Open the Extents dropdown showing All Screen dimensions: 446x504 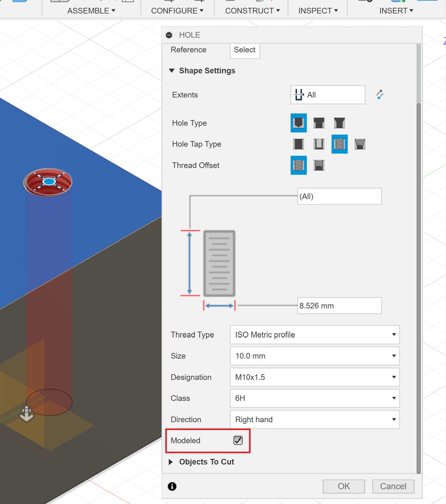(328, 95)
